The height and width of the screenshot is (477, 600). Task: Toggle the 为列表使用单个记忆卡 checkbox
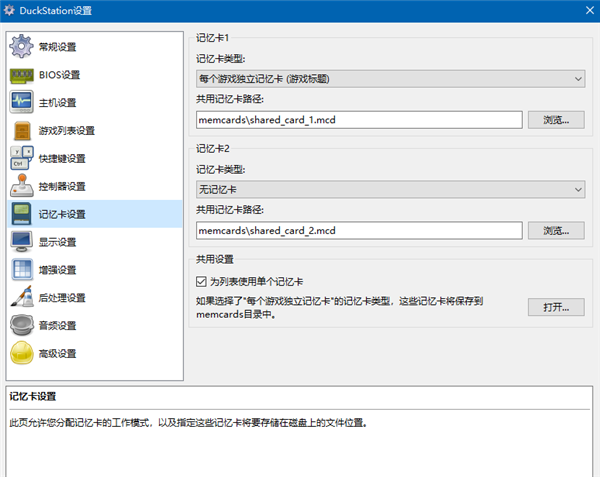click(x=201, y=281)
